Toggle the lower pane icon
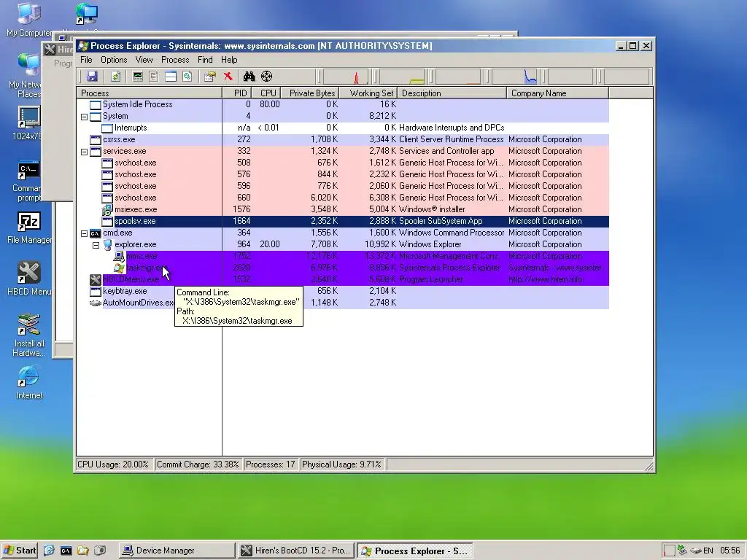 click(x=171, y=76)
